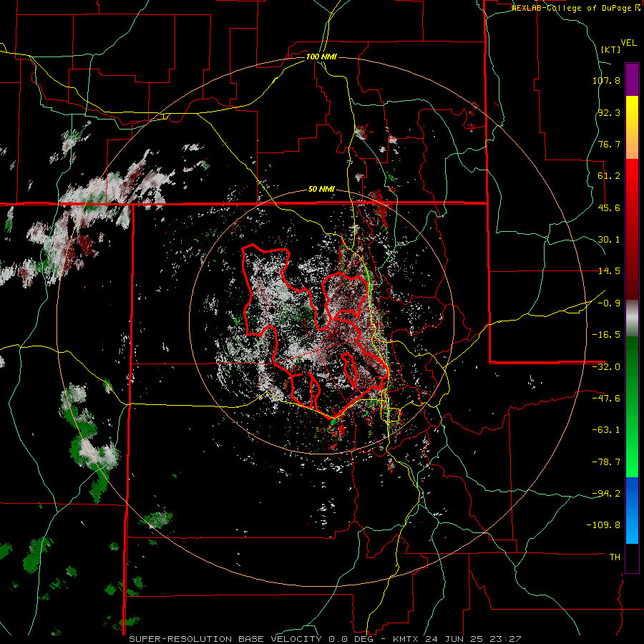
Task: Select the 107.8 value on velocity scale
Action: (x=606, y=80)
